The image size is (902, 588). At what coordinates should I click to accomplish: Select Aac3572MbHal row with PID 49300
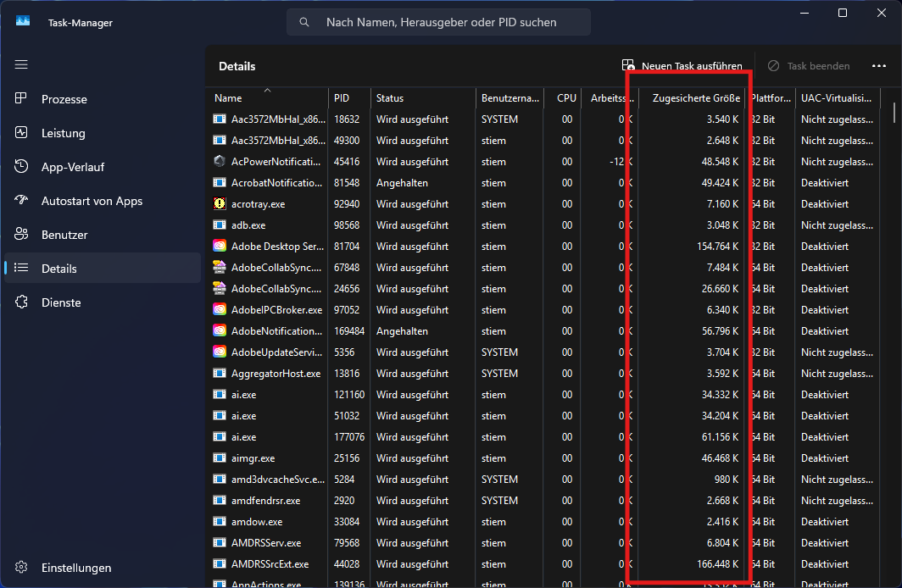pyautogui.click(x=543, y=141)
